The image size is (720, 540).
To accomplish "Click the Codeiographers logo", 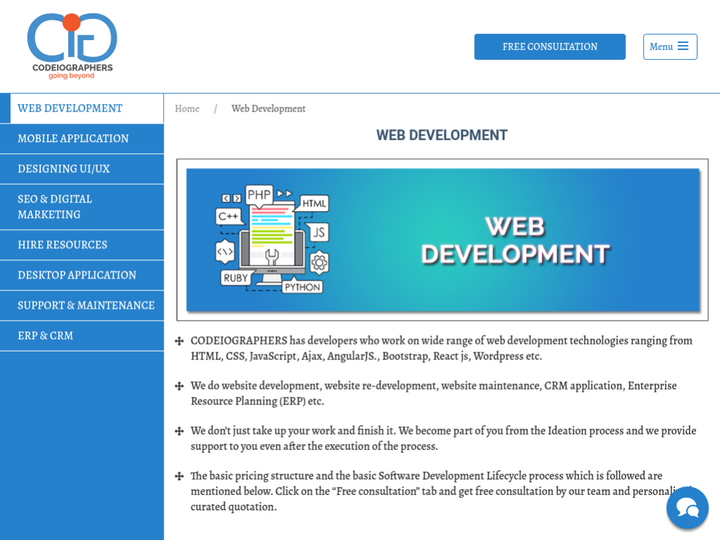I will tap(72, 46).
